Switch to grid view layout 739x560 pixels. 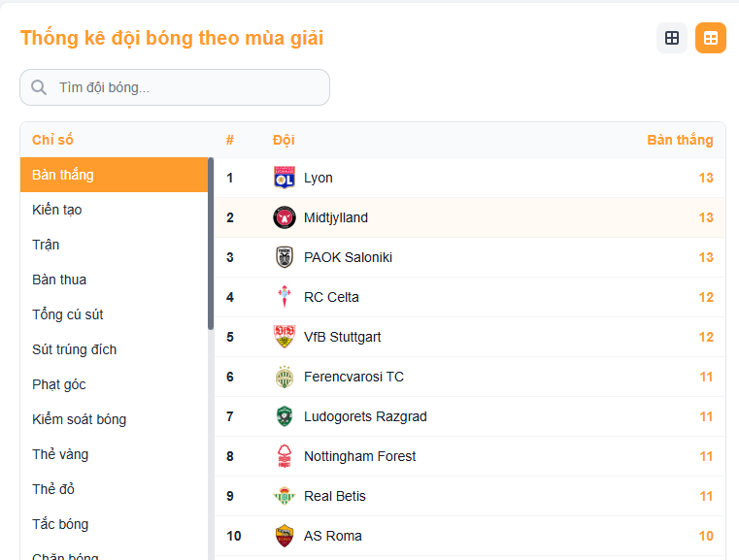click(671, 38)
